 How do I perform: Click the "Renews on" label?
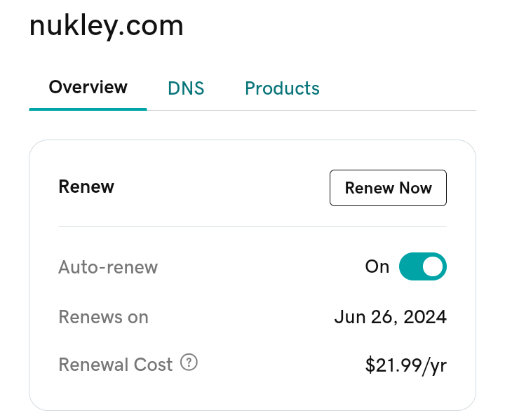103,317
